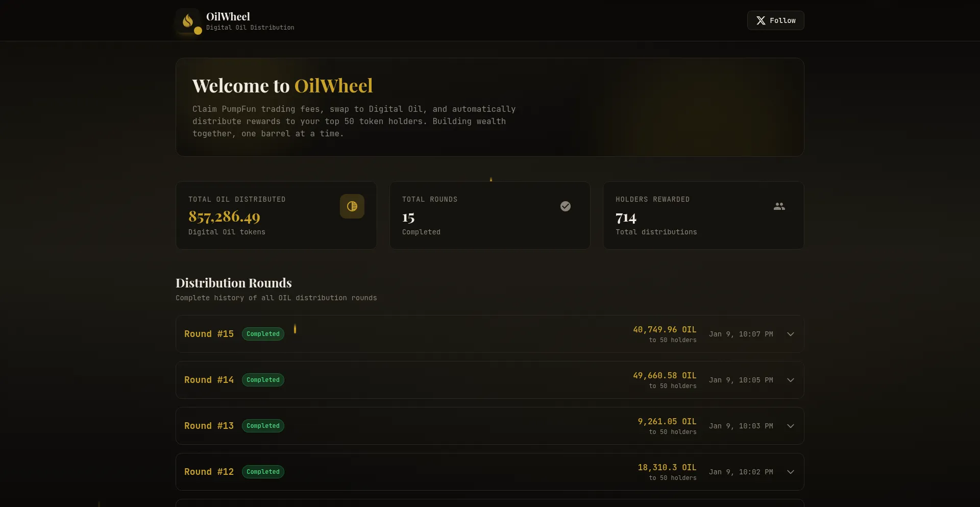This screenshot has height=507, width=980.
Task: Click the people icon on Holders Rewarded card
Action: [x=779, y=206]
